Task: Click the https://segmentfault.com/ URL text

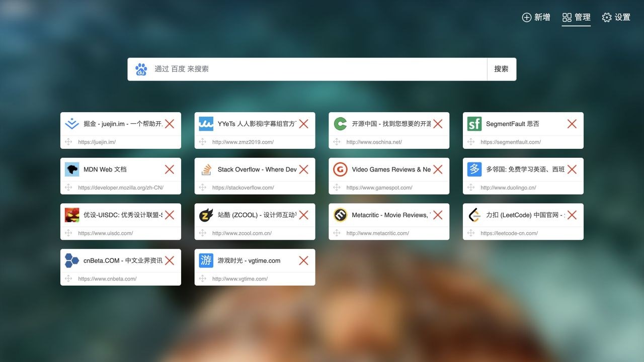Action: click(511, 142)
